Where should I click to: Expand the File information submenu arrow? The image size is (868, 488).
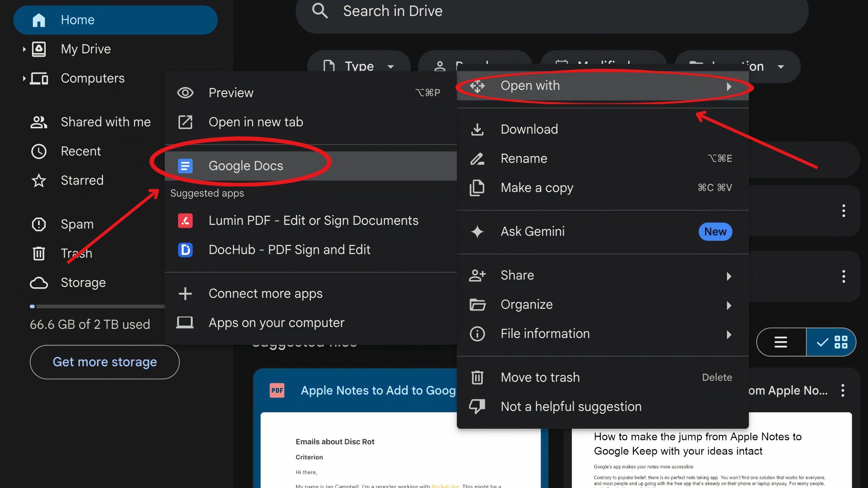click(729, 335)
